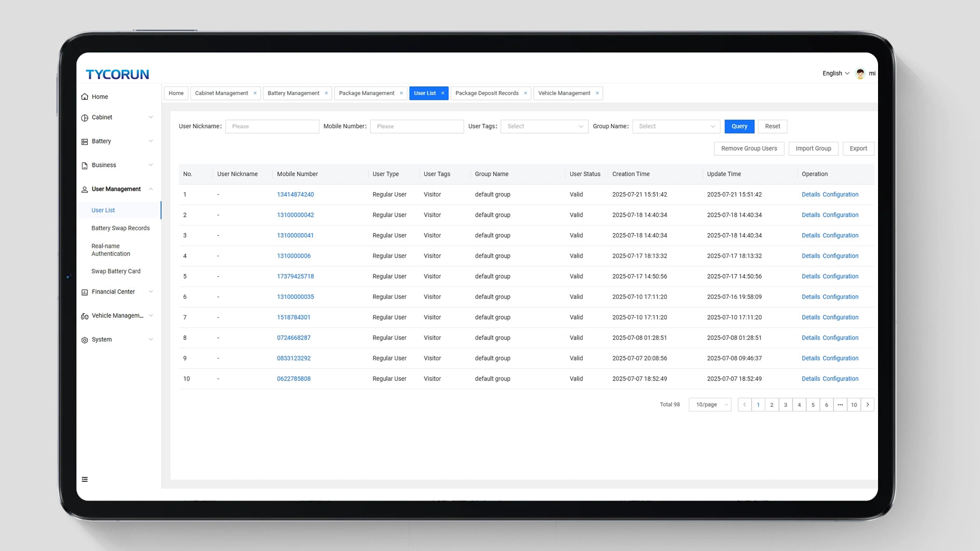This screenshot has height=551, width=980.
Task: Open Battery Swap Records in sidebar
Action: pos(121,228)
